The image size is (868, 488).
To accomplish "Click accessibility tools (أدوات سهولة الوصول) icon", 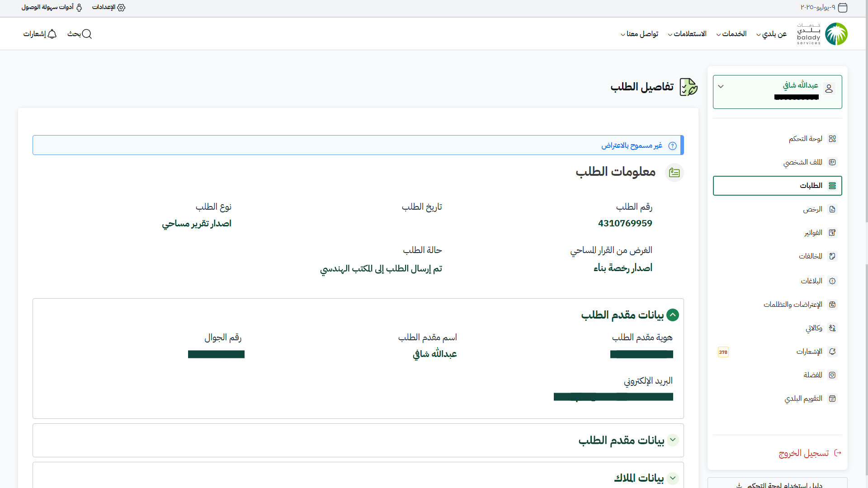I will point(79,7).
